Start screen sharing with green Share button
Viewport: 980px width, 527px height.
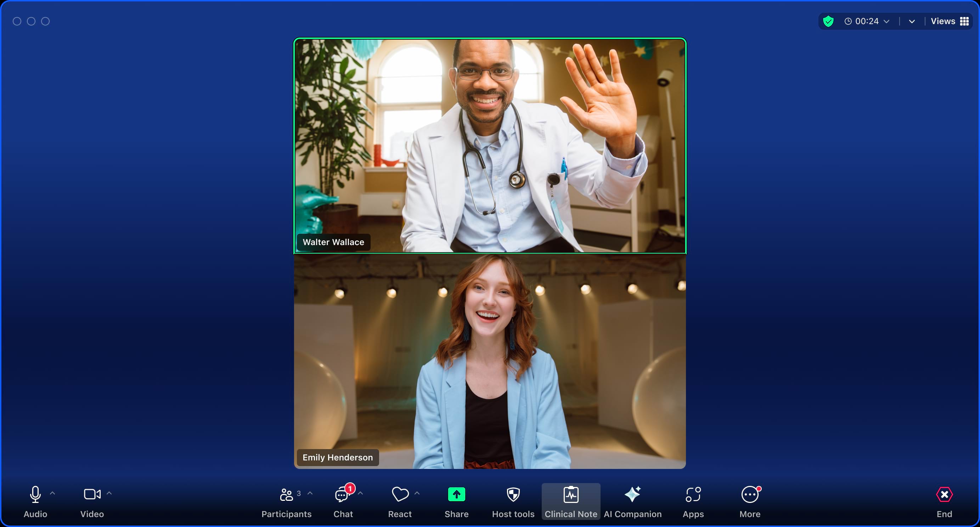[x=457, y=494]
